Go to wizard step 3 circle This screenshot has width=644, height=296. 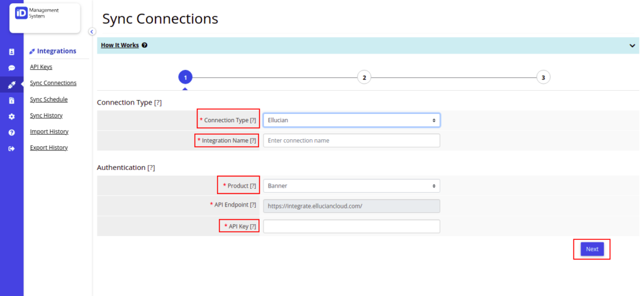click(x=543, y=77)
